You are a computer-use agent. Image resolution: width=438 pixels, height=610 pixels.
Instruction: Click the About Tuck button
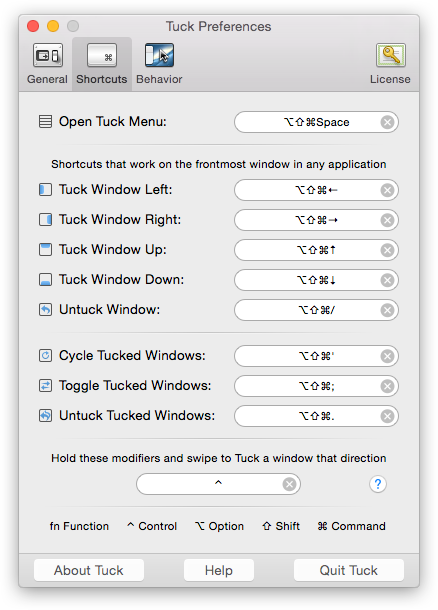(89, 570)
